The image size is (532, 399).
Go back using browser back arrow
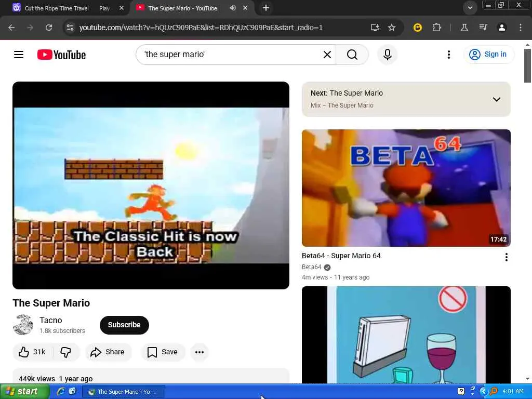coord(11,28)
